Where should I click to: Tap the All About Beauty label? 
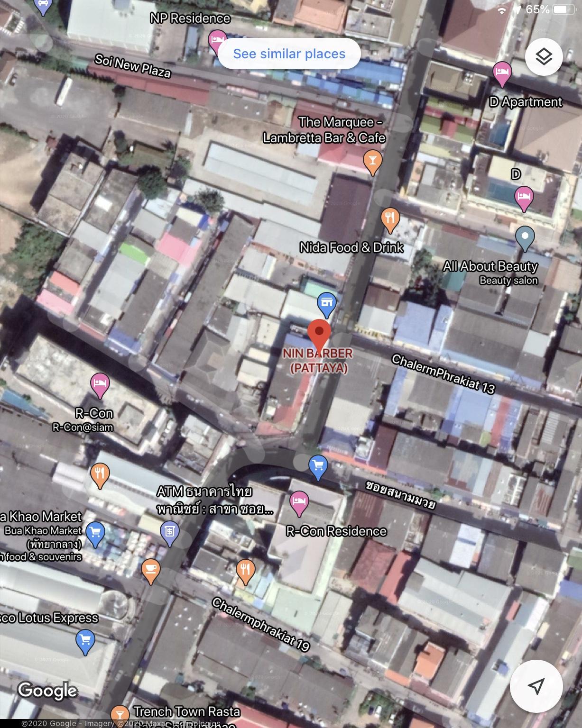pos(490,266)
